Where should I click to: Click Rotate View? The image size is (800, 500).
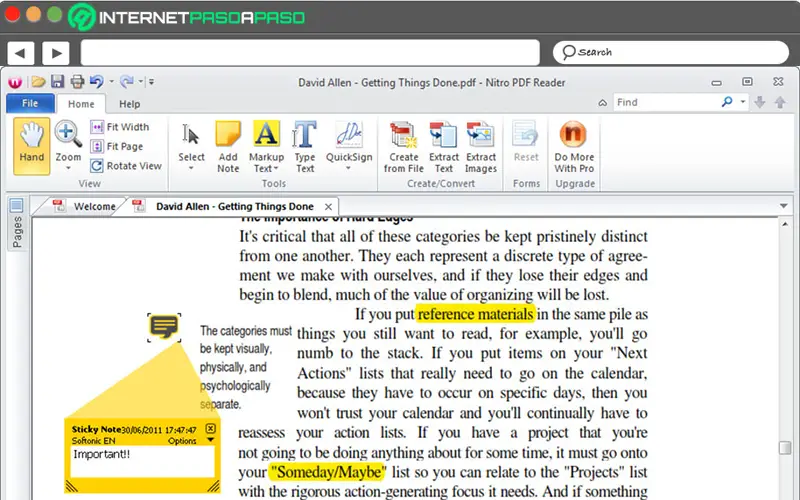point(126,166)
